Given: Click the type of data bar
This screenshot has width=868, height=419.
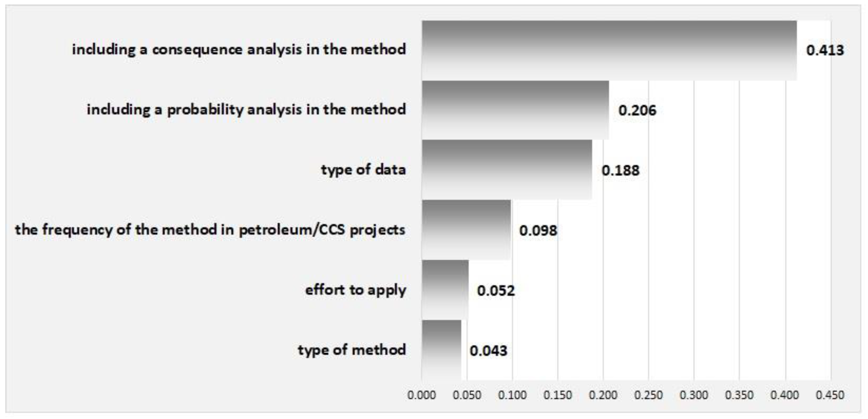Looking at the screenshot, I should coord(507,170).
